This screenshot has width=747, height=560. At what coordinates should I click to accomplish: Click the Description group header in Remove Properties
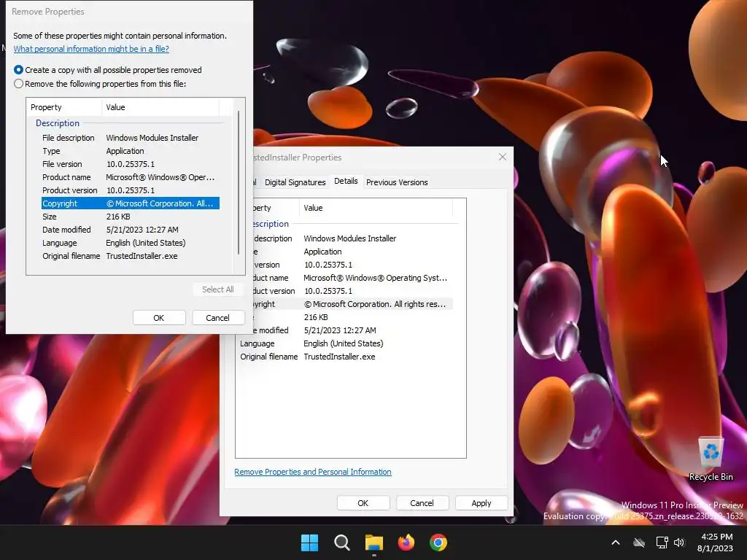(x=58, y=122)
